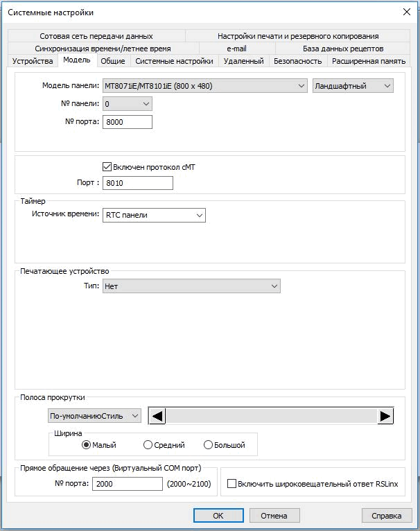420x531 pixels.
Task: Open the Ландшафтный orientation dropdown
Action: click(x=353, y=86)
